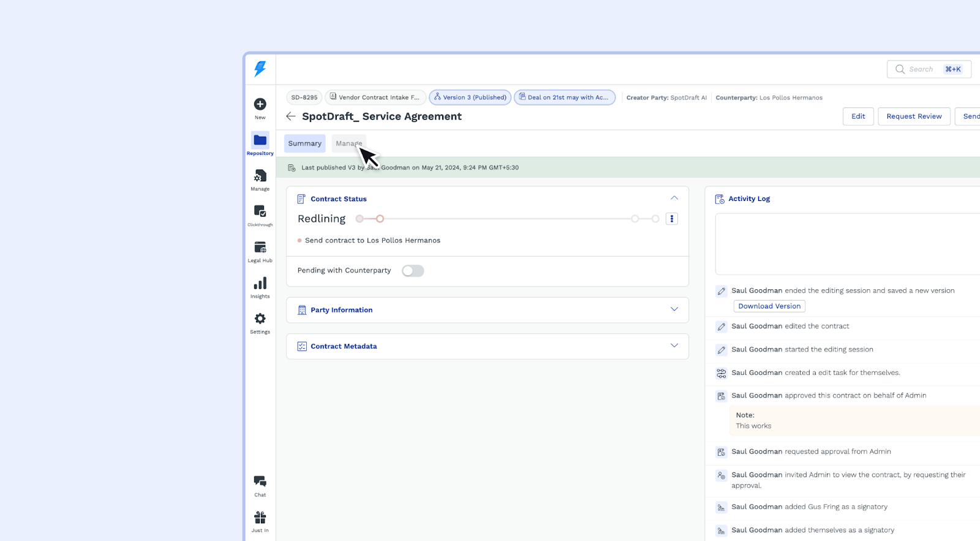The image size is (980, 541).
Task: Expand the Contract Metadata section
Action: coord(674,346)
